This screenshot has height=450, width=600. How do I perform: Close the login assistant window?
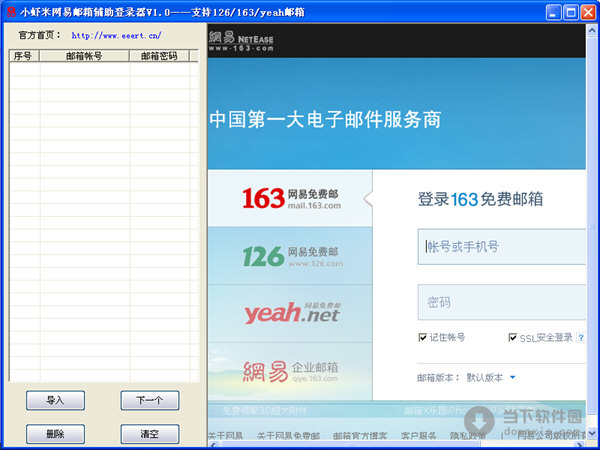tap(588, 13)
